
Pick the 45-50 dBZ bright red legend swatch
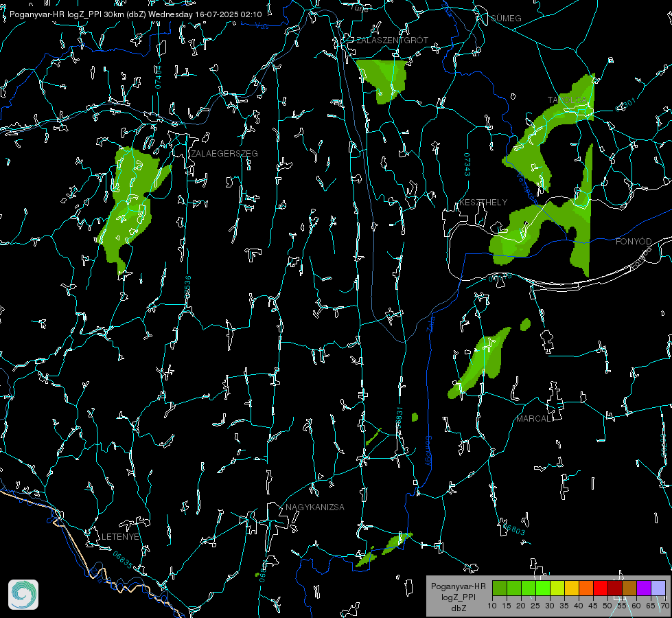(601, 588)
